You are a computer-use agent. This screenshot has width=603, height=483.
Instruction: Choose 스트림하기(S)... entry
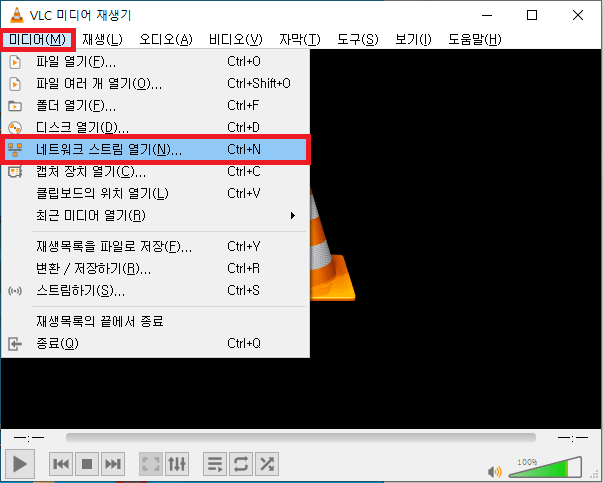pos(155,290)
